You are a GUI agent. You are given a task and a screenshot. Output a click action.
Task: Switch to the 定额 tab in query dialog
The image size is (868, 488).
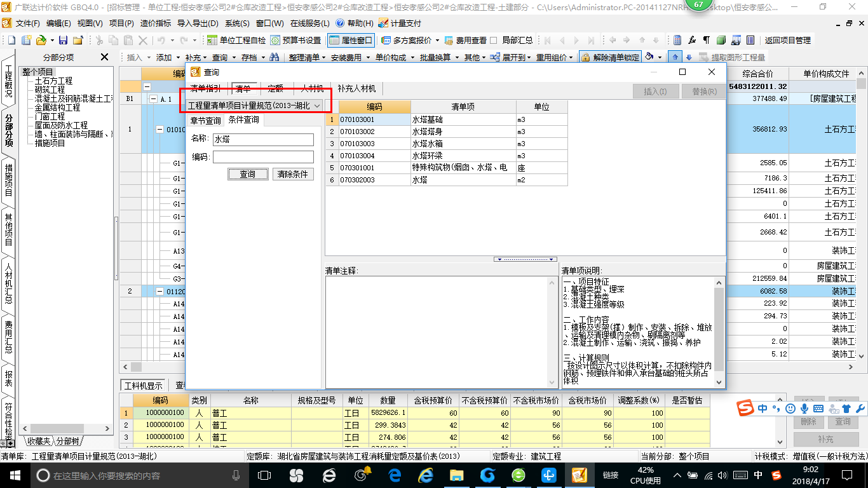point(275,88)
